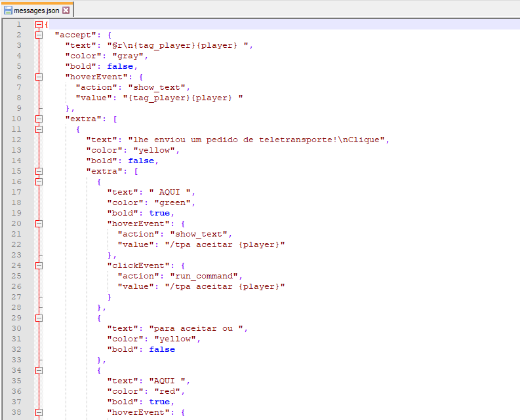Viewport: 520px width, 420px height.
Task: Select the messages.json file tab
Action: (37, 10)
